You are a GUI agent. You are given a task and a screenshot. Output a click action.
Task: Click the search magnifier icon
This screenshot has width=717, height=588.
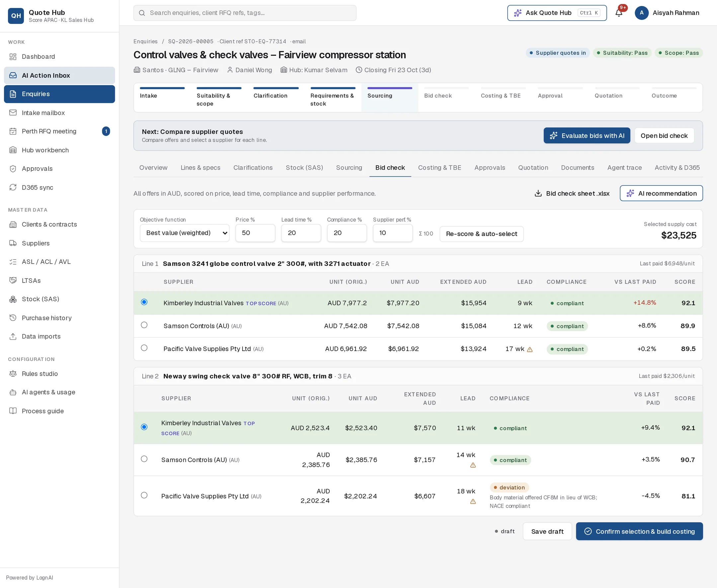point(142,13)
